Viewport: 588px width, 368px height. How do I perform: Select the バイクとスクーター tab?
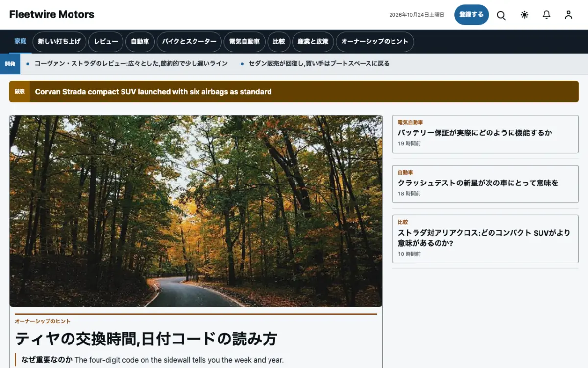[189, 42]
